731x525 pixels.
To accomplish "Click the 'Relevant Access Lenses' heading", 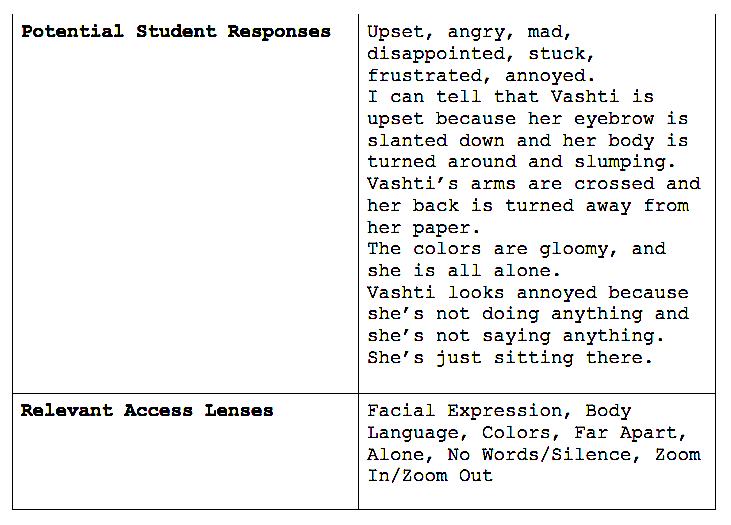I will coord(147,410).
